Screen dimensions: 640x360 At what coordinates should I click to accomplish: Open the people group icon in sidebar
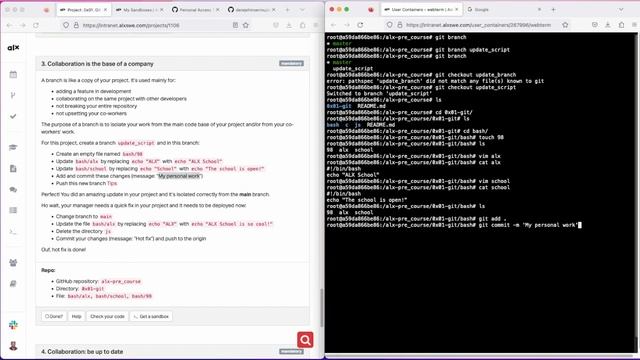click(13, 262)
